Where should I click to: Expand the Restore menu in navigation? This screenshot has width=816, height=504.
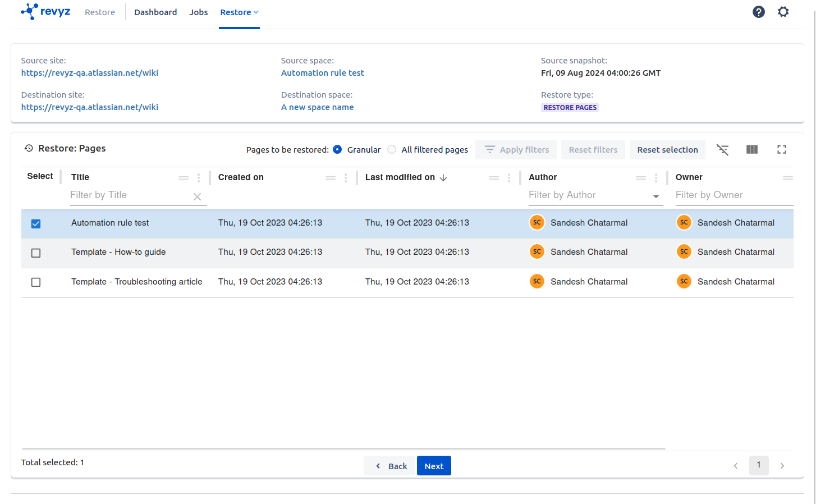[x=239, y=12]
